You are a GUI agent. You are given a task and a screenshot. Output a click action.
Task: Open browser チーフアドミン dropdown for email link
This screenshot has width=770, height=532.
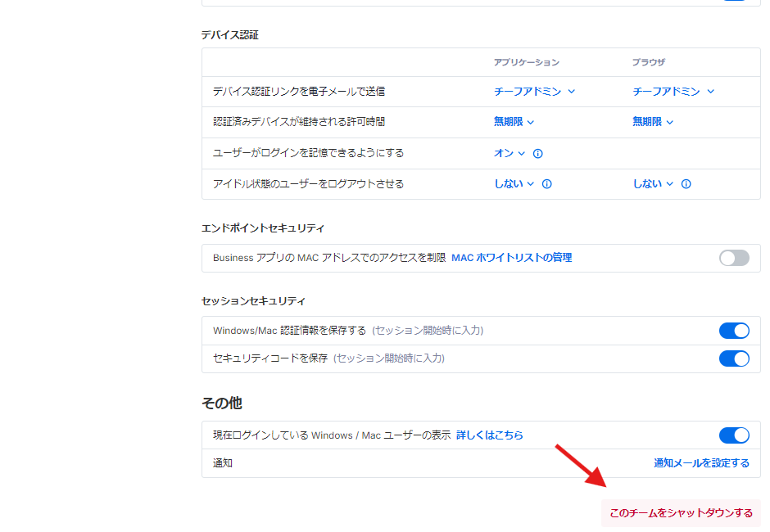pyautogui.click(x=673, y=92)
